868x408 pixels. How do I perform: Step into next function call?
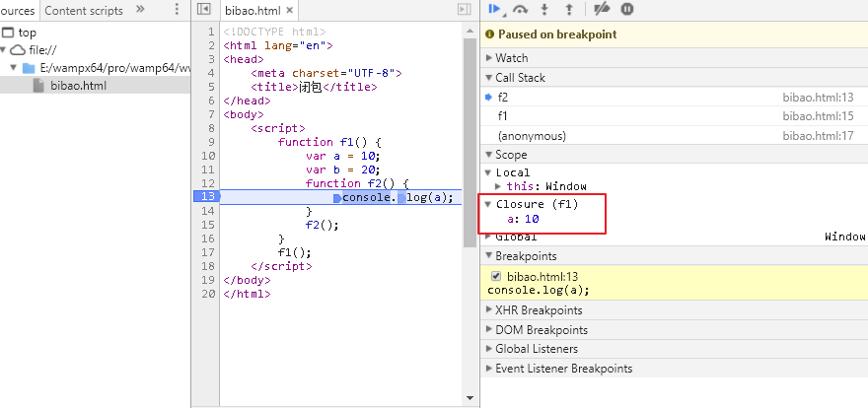coord(544,9)
